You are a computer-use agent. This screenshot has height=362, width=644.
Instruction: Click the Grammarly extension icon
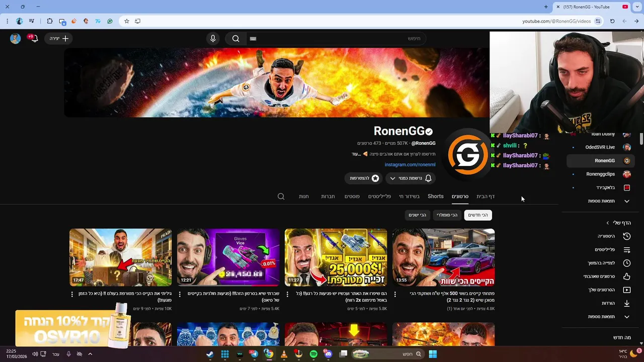pos(110,21)
